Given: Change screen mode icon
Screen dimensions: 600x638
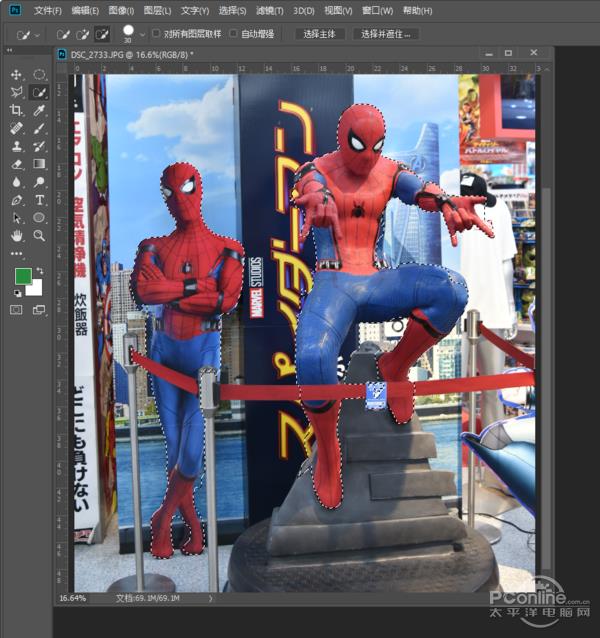Looking at the screenshot, I should [39, 310].
